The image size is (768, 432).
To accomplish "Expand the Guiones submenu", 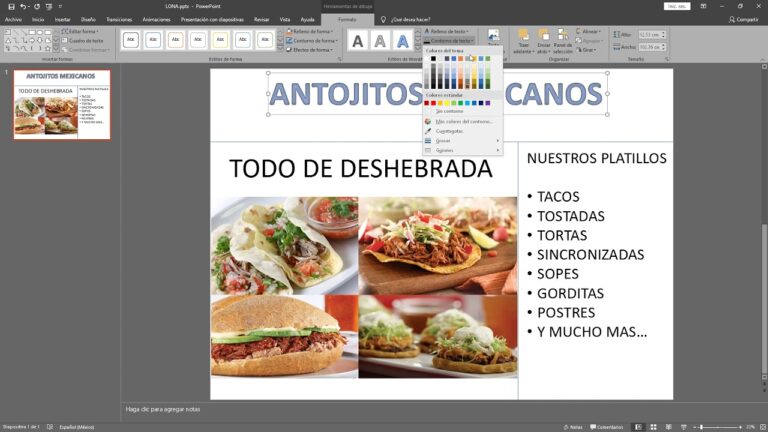I will (x=462, y=150).
